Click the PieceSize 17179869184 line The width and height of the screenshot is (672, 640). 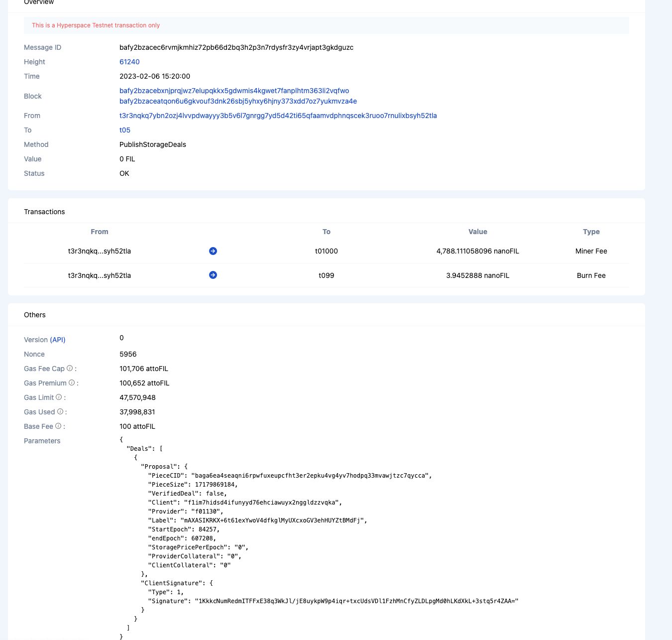point(193,485)
